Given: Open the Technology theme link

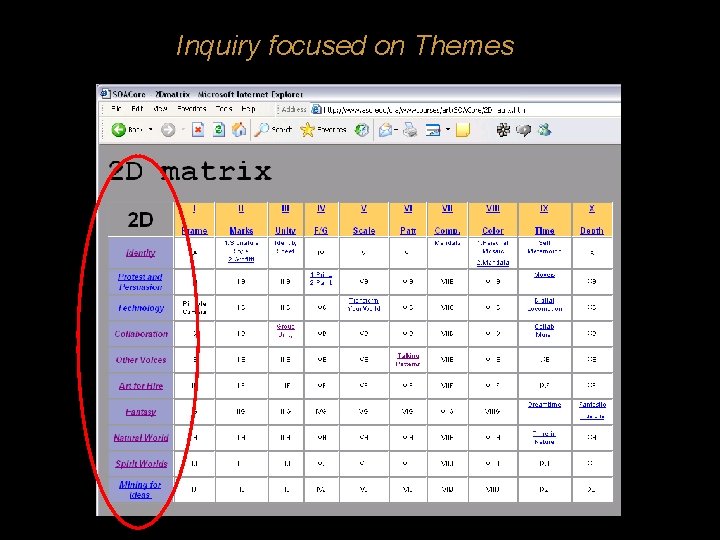Looking at the screenshot, I should click(x=141, y=308).
